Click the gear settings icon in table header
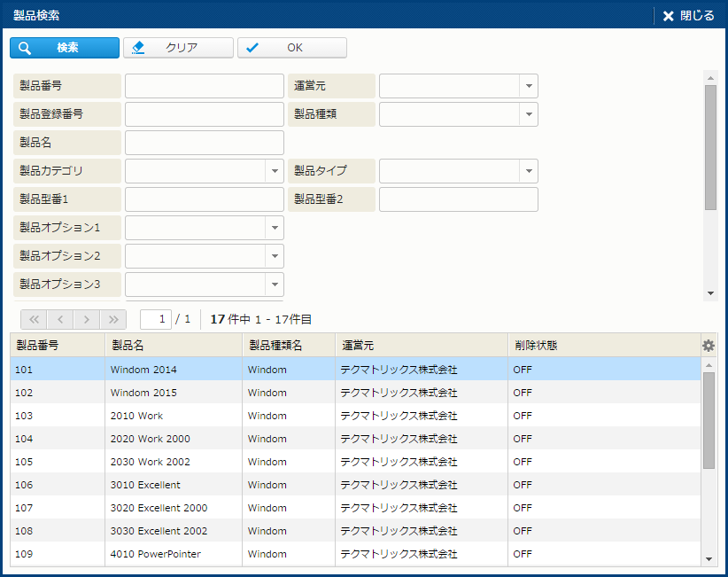The width and height of the screenshot is (728, 577). [x=708, y=346]
